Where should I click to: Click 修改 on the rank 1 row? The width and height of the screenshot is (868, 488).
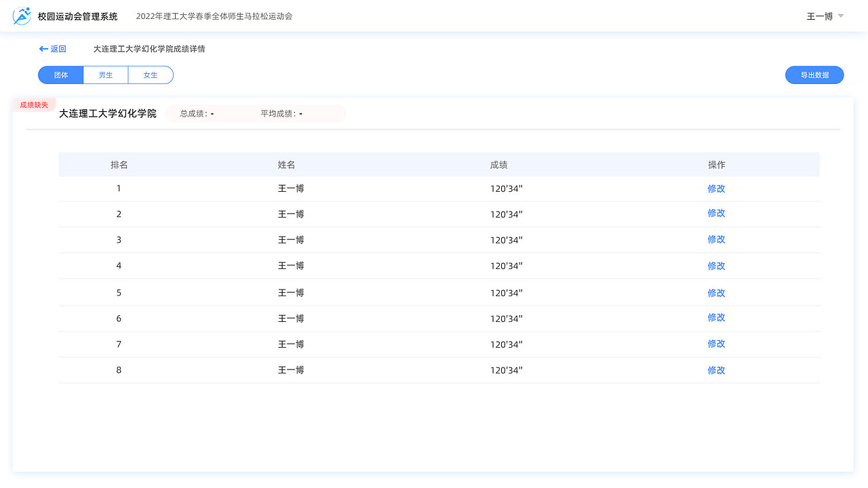tap(716, 188)
